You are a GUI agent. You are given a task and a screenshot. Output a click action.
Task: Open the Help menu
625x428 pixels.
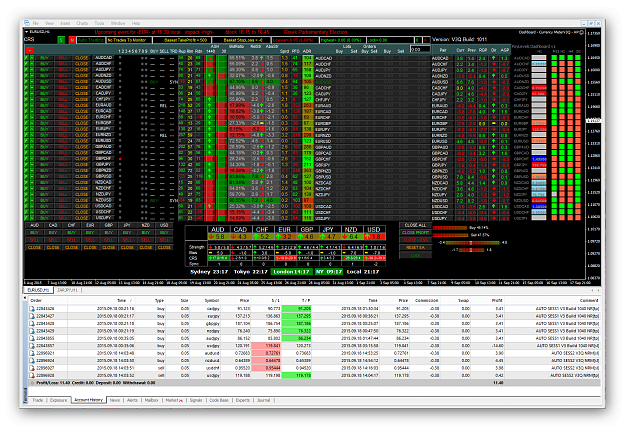136,23
